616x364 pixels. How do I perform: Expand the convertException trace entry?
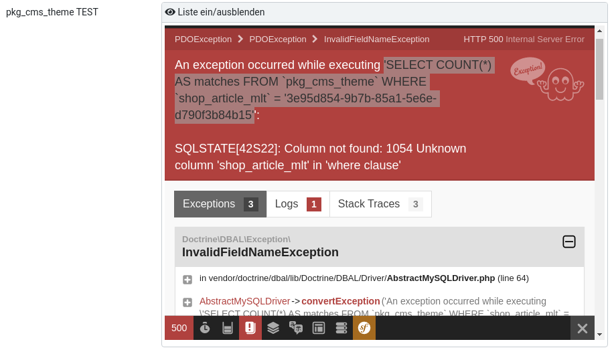coord(187,302)
